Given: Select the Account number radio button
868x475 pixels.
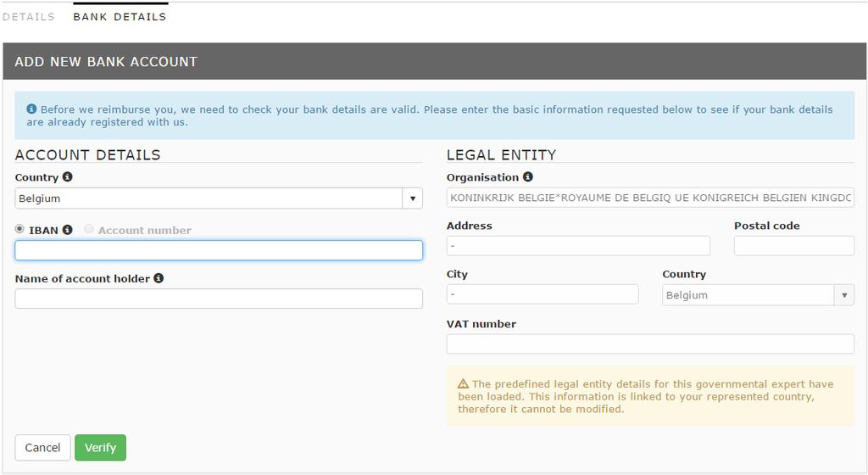Looking at the screenshot, I should 88,229.
